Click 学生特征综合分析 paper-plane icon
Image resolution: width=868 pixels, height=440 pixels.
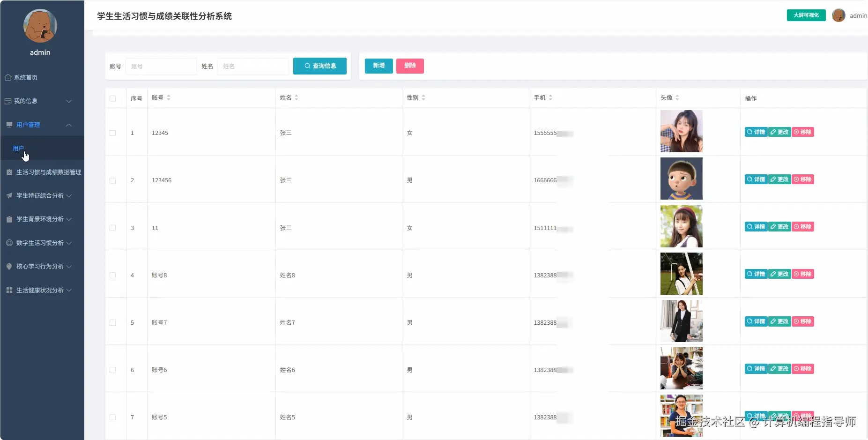(9, 195)
